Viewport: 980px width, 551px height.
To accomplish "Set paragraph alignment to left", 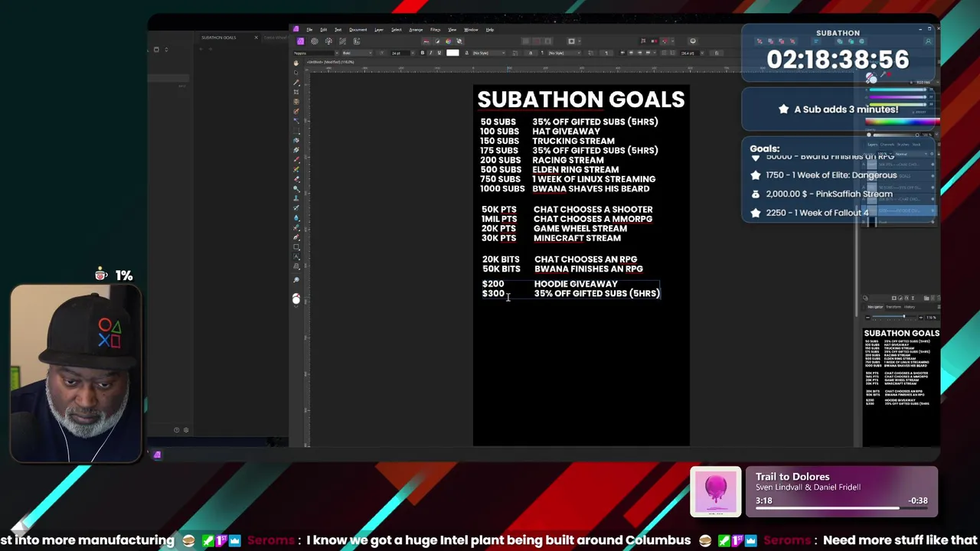I will coord(623,53).
